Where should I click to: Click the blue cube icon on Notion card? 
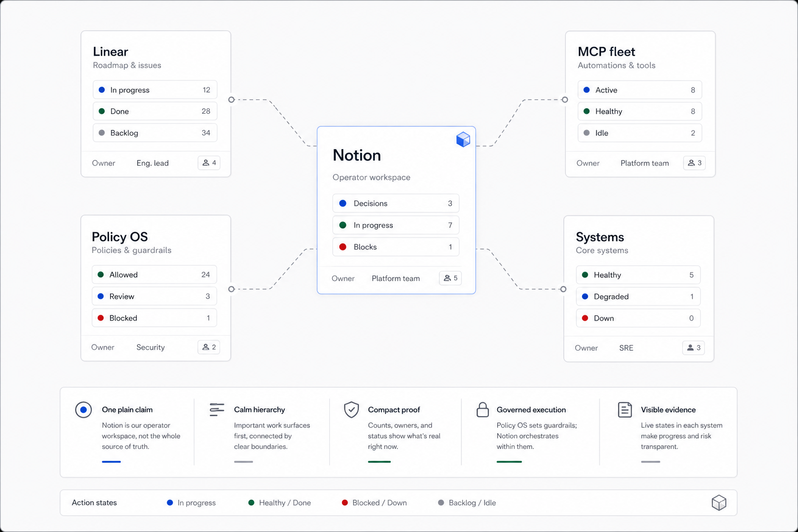pyautogui.click(x=463, y=139)
